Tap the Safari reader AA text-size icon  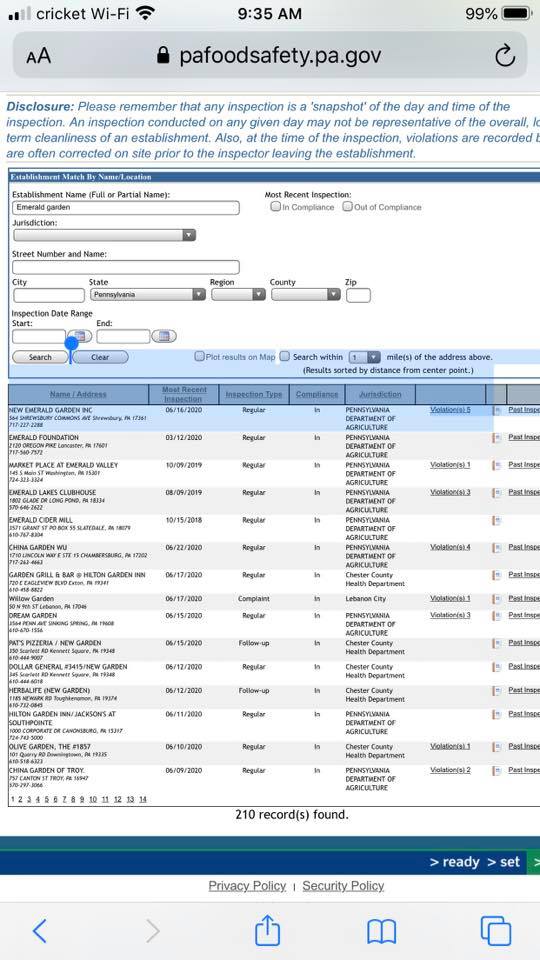(x=39, y=56)
